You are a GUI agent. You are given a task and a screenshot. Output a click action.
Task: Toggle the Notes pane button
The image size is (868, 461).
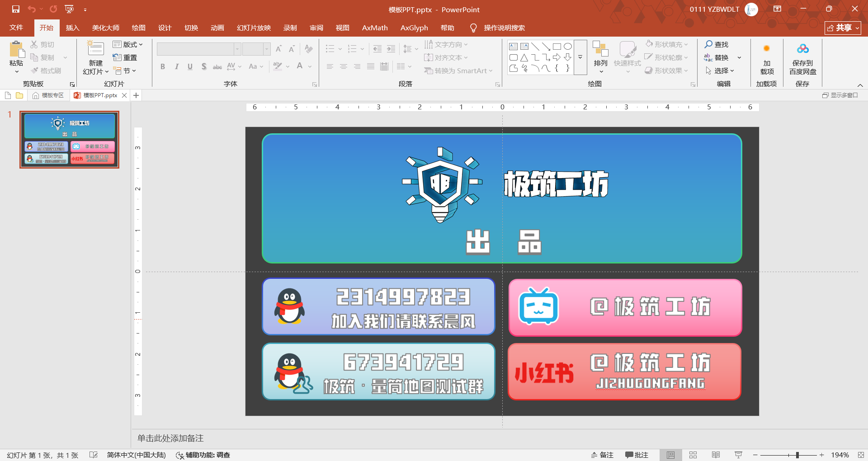pyautogui.click(x=602, y=455)
